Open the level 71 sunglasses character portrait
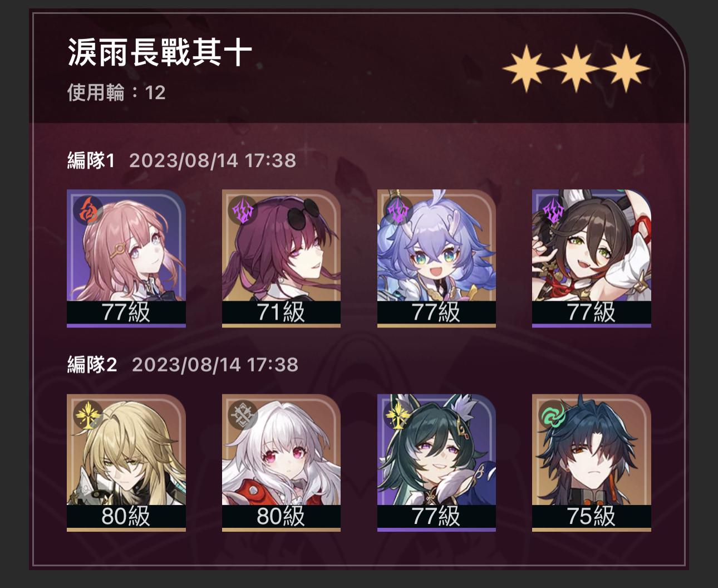 pyautogui.click(x=281, y=258)
